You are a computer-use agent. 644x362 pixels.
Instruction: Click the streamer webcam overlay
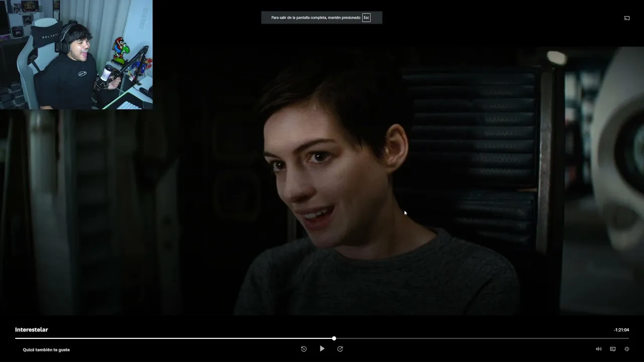tap(76, 54)
